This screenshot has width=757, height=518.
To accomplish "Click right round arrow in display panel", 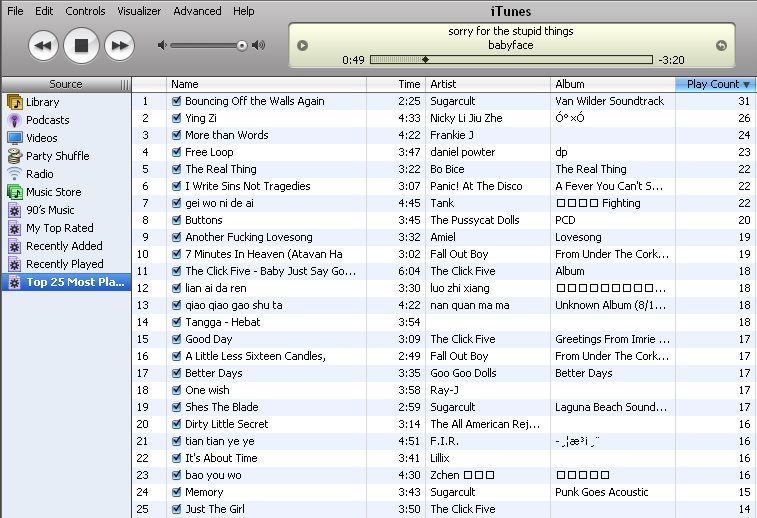I will (x=721, y=45).
